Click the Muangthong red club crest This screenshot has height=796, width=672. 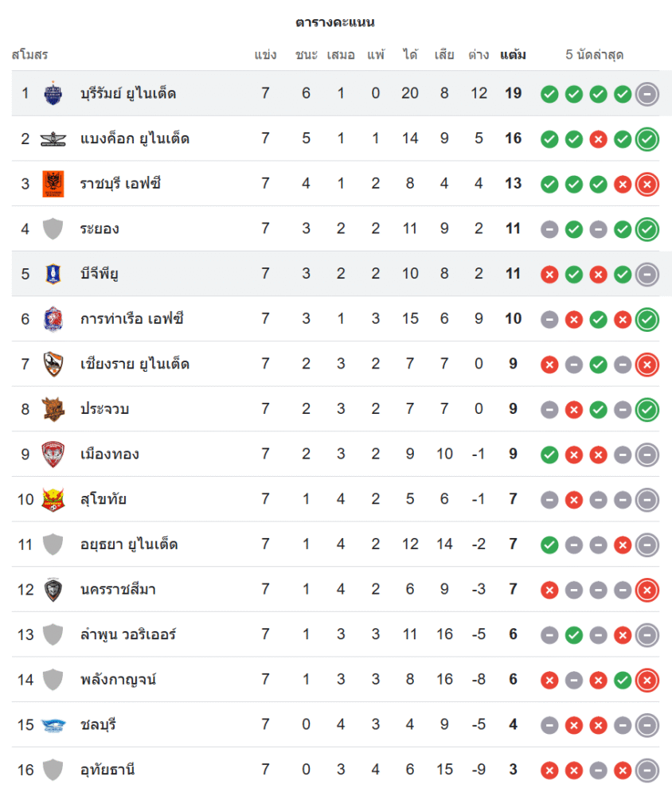click(x=53, y=455)
